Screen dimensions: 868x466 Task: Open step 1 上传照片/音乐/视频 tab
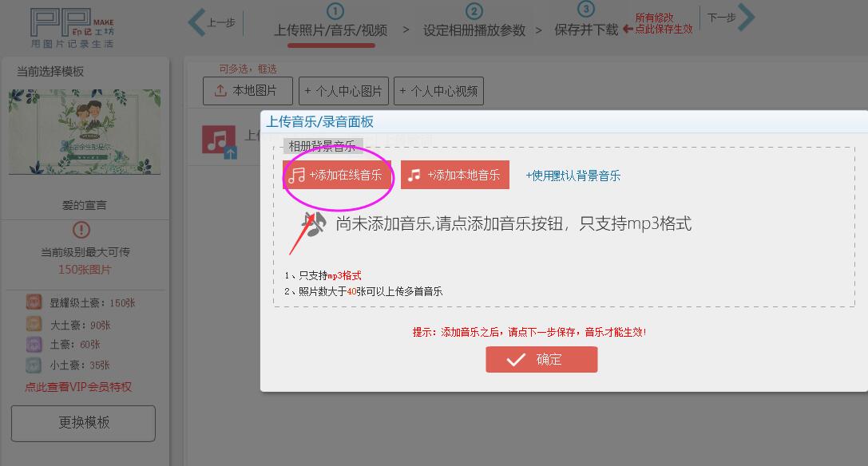pyautogui.click(x=331, y=30)
